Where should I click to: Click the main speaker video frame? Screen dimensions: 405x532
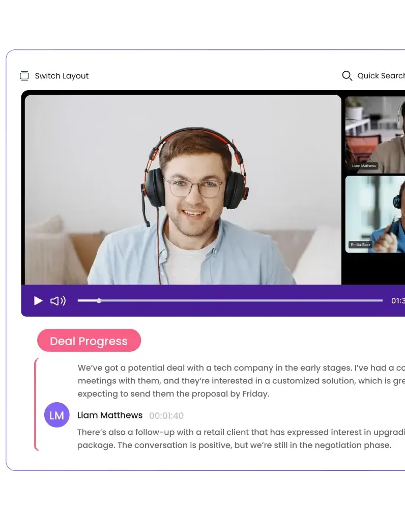click(183, 190)
